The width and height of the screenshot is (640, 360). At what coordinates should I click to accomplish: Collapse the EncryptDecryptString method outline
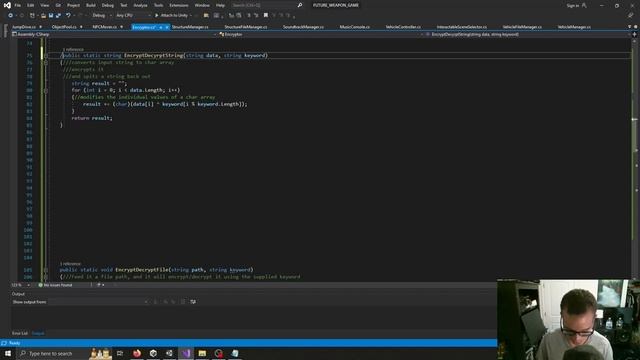(x=46, y=56)
